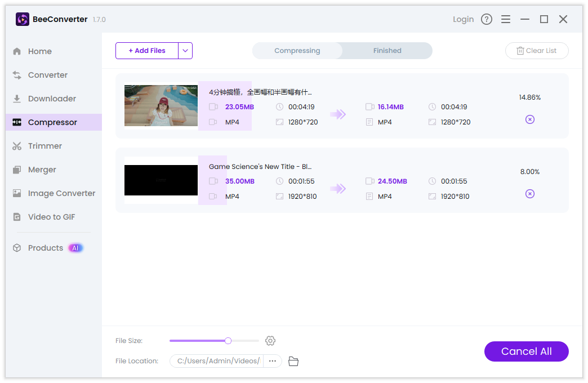This screenshot has width=588, height=383.
Task: Switch to the Converter tool
Action: tap(47, 75)
